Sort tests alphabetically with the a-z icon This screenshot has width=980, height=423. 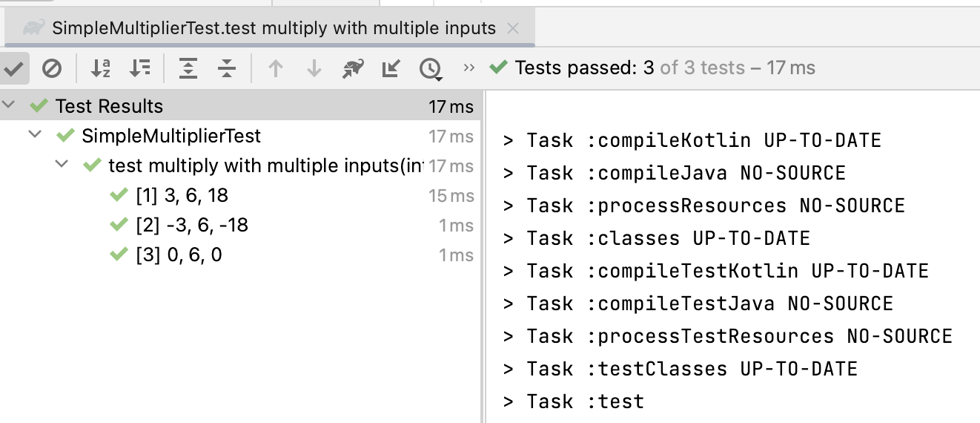(x=100, y=69)
